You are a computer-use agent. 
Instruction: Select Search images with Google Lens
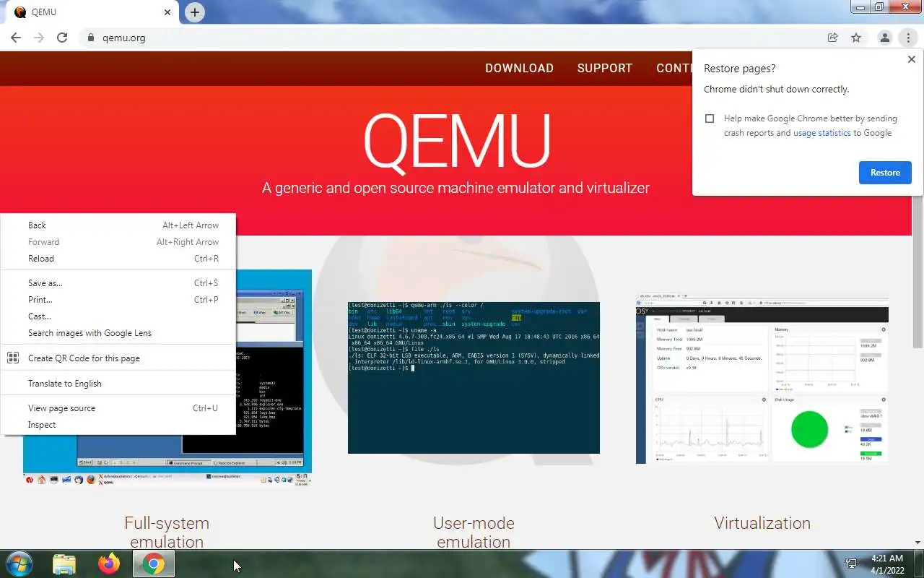pos(118,333)
